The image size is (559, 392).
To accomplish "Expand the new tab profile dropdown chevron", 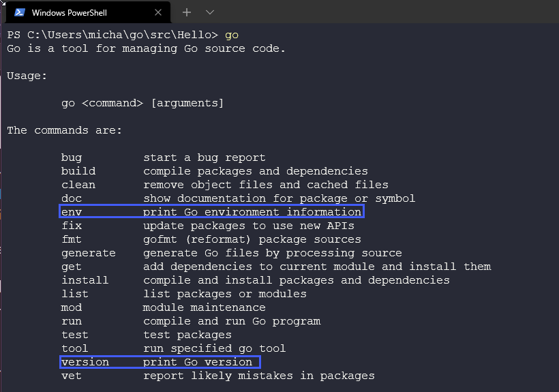I will [210, 12].
